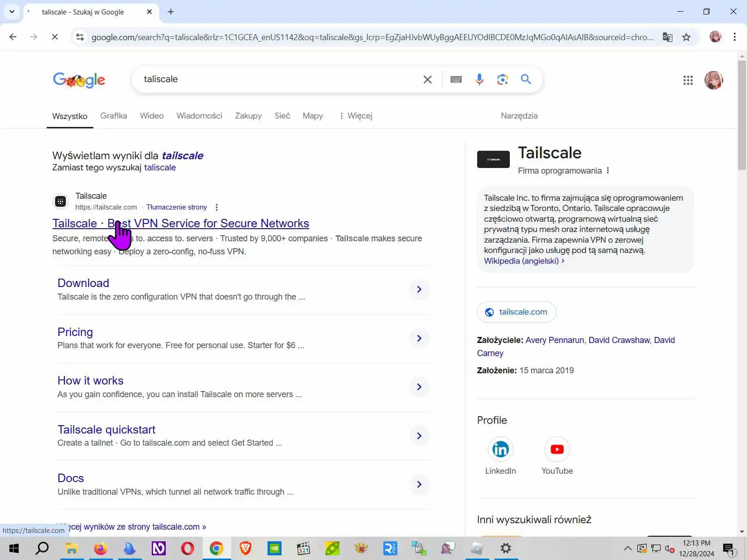Viewport: 747px width, 560px height.
Task: Click the Tailscale favicon in first result
Action: pos(61,202)
